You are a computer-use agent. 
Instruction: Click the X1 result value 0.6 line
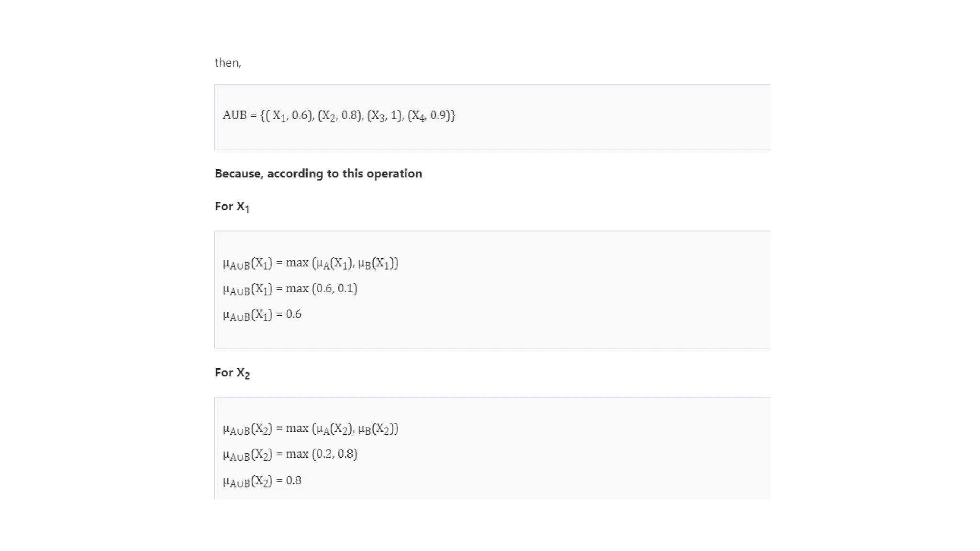pos(262,315)
